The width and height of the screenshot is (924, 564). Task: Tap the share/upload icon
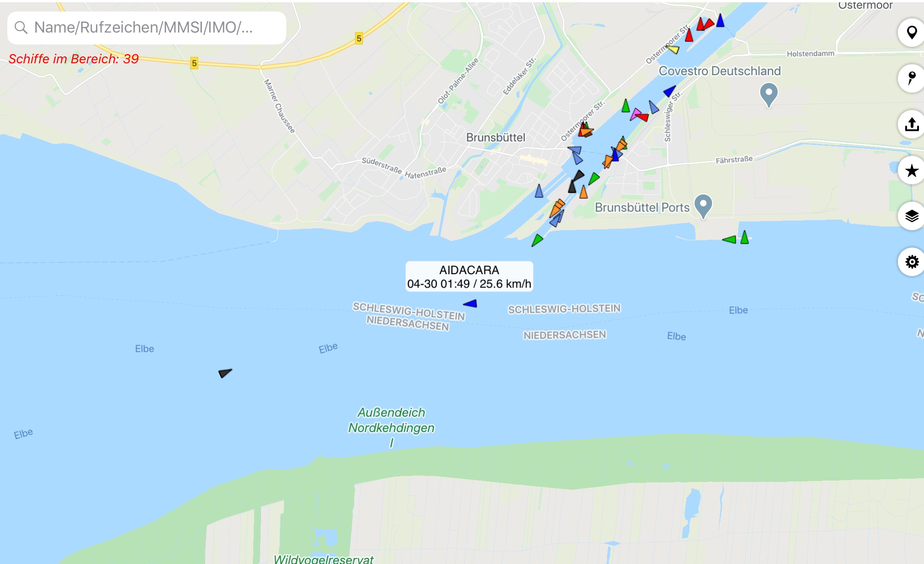coord(912,124)
